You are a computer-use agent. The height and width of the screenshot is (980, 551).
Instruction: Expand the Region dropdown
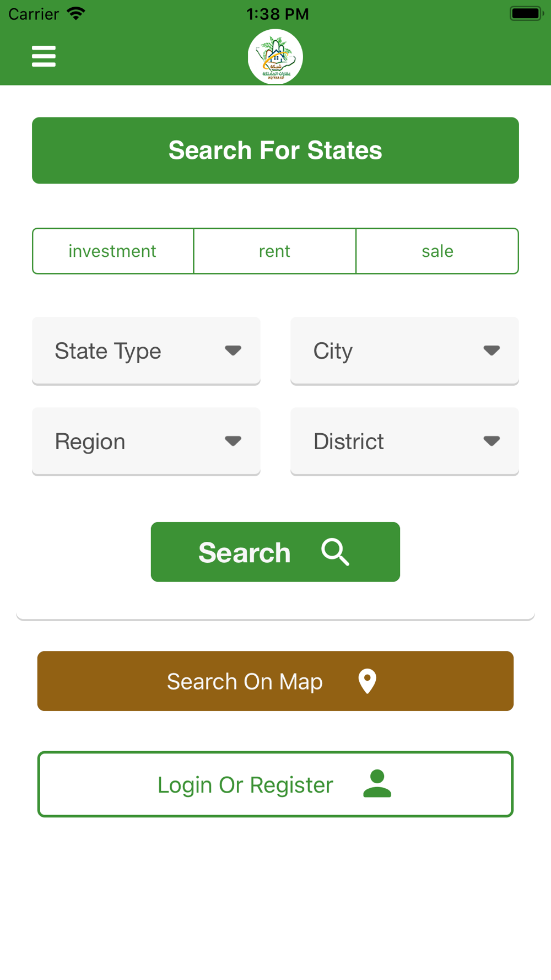[x=146, y=441]
